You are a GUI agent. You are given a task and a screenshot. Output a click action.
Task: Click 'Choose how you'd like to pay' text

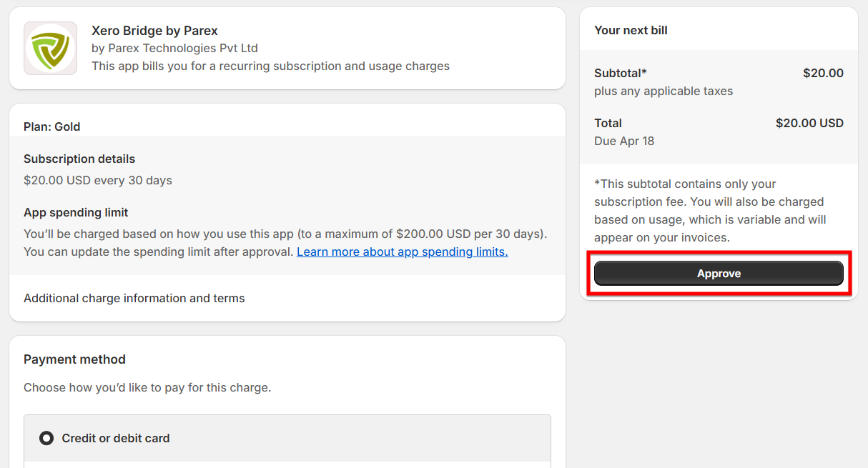[x=147, y=388]
